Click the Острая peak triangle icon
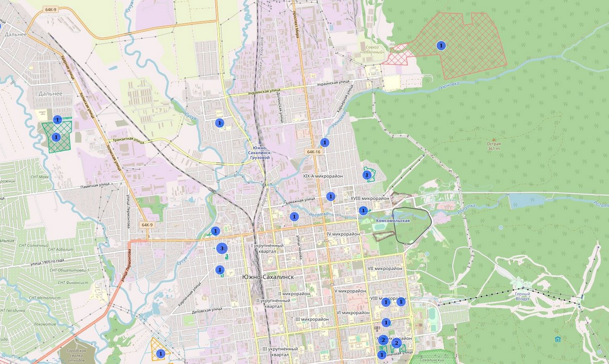The width and height of the screenshot is (609, 364). [493, 139]
